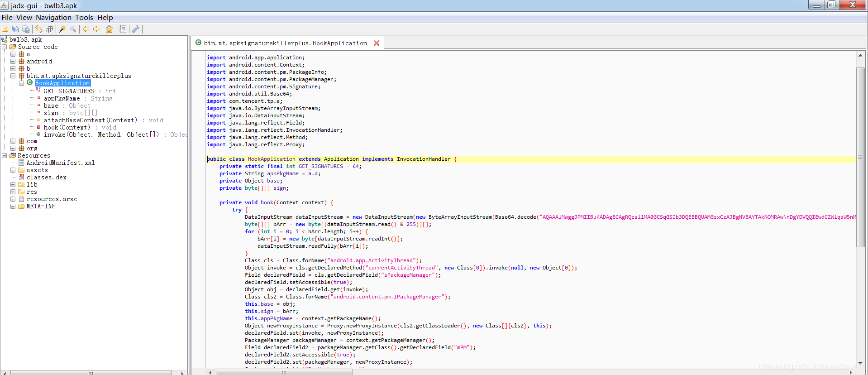Click the magic wand search icon

[62, 29]
